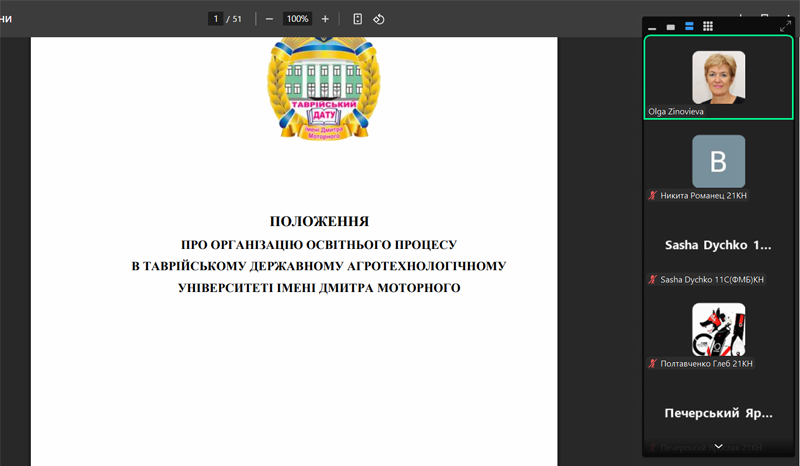
Task: Zoom out the PDF with minus button
Action: 270,19
